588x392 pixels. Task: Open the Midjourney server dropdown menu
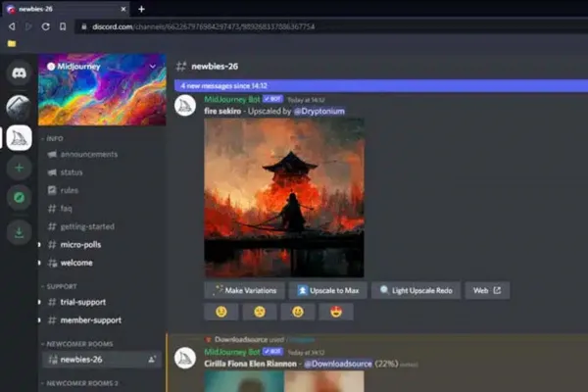[151, 66]
